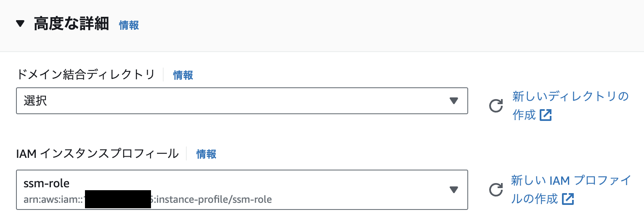Open the IAM instance profile dropdown
Screen dimensions: 644x220
pyautogui.click(x=242, y=190)
